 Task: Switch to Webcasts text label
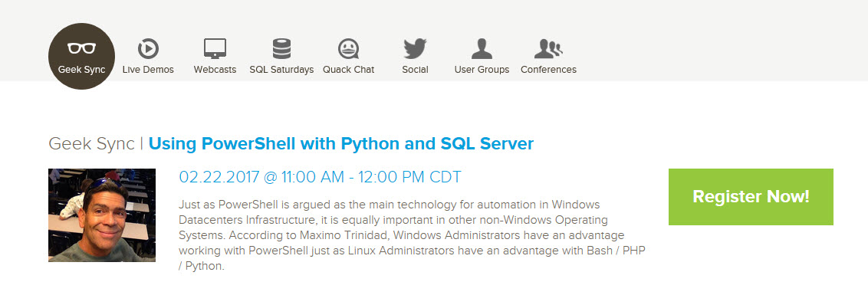(x=215, y=70)
